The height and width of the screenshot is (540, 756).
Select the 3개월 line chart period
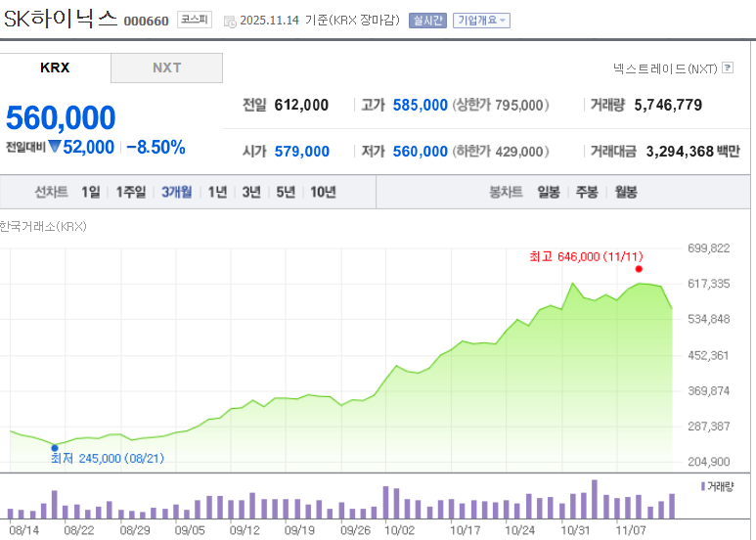click(x=176, y=192)
